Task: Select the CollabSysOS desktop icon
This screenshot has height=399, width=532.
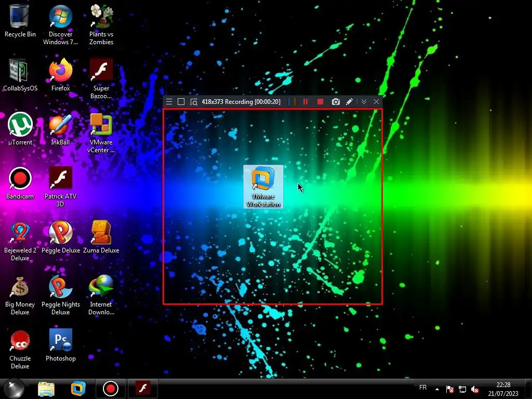Action: [20, 75]
